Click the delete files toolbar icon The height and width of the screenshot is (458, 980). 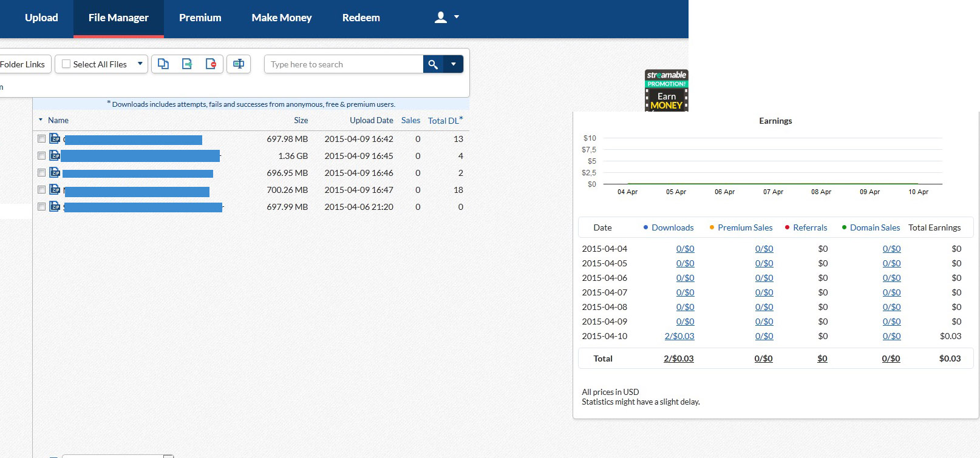click(211, 64)
